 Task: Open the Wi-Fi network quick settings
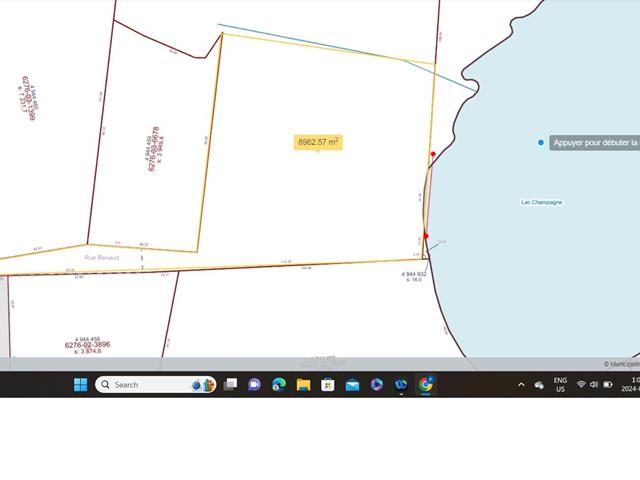581,385
